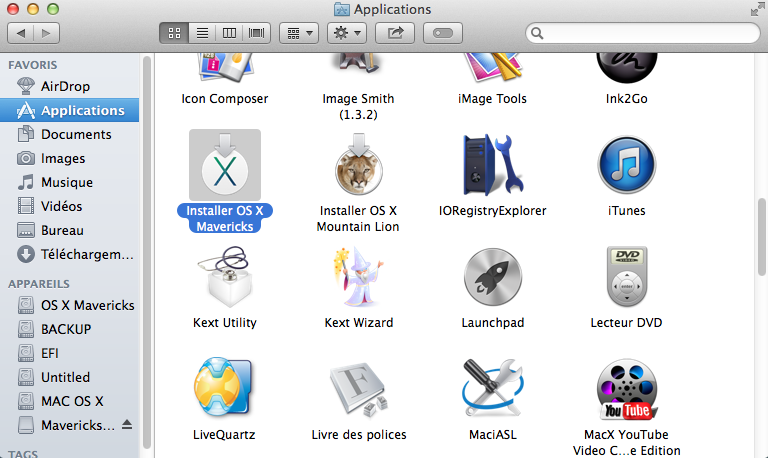
Task: Click the Share button
Action: pyautogui.click(x=395, y=33)
